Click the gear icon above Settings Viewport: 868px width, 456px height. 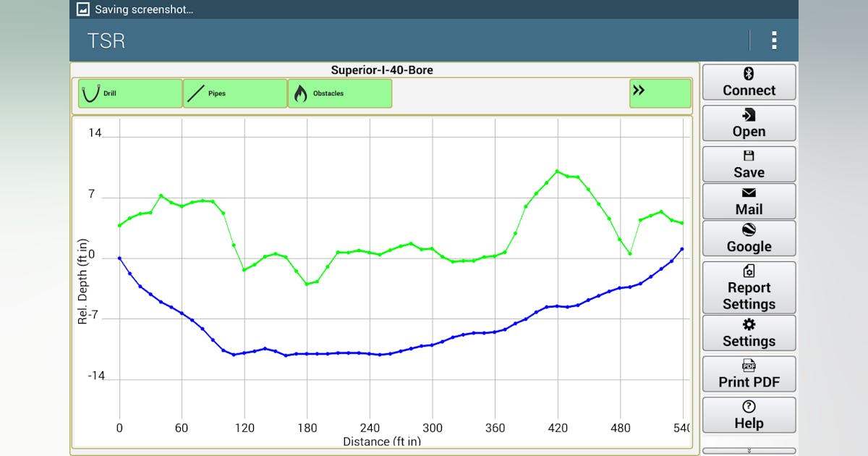tap(749, 324)
